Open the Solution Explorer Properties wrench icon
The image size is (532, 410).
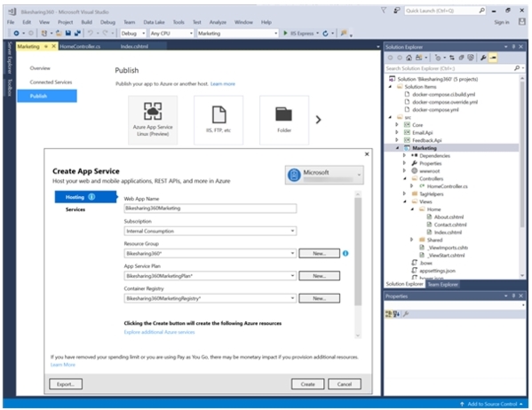click(x=483, y=58)
